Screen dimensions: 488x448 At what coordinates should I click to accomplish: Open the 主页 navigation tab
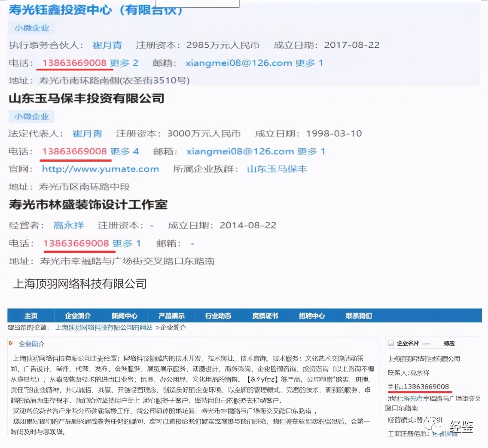[30, 316]
